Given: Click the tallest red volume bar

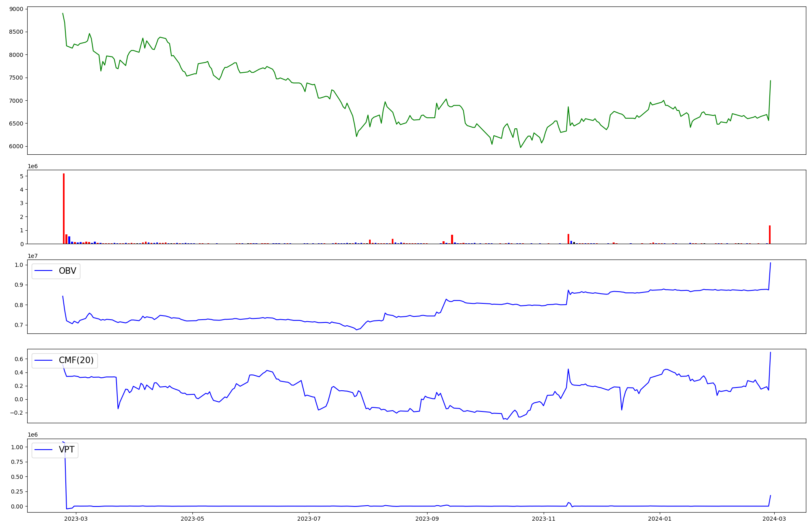Looking at the screenshot, I should click(x=64, y=208).
